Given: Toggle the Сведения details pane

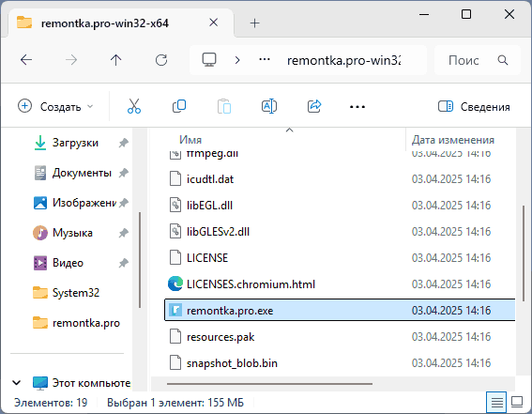Looking at the screenshot, I should pos(474,107).
